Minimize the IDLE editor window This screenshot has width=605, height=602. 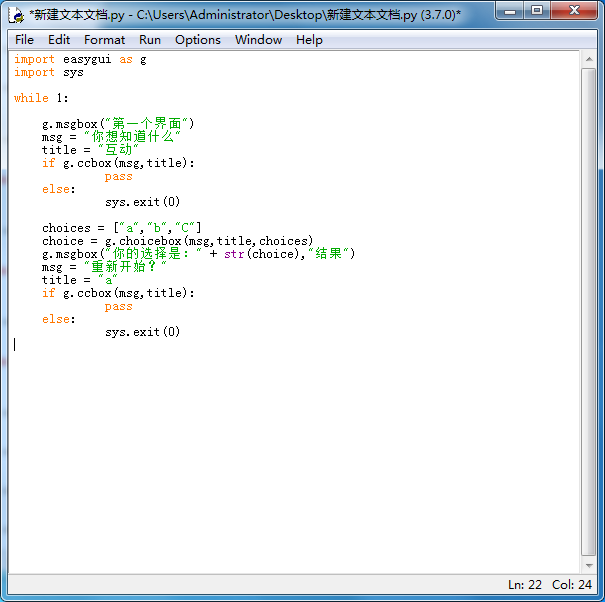(510, 11)
